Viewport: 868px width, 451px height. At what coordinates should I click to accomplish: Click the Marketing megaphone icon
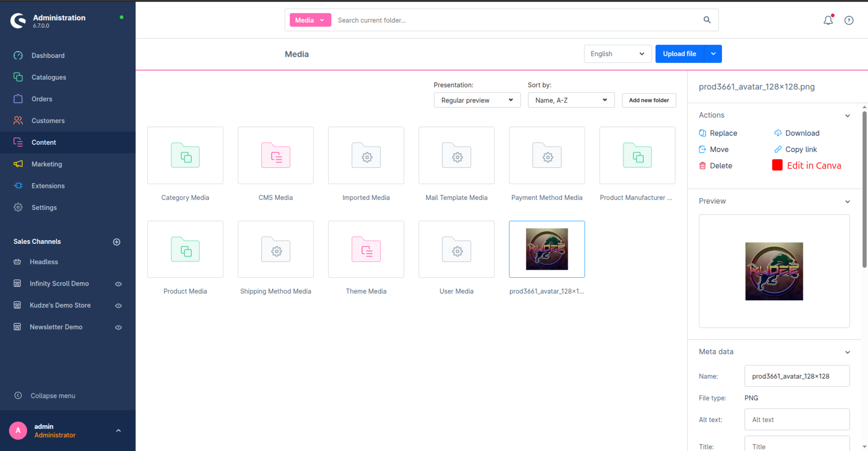(x=18, y=164)
